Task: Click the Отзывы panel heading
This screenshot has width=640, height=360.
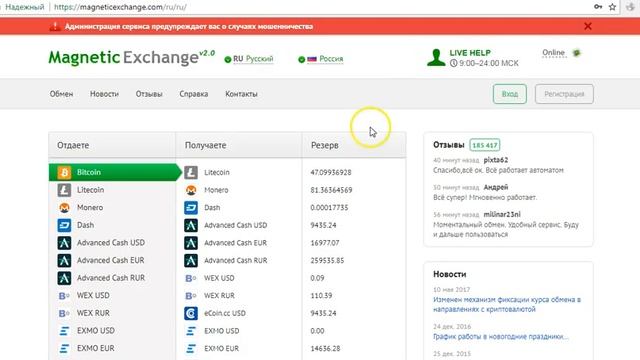Action: tap(449, 145)
